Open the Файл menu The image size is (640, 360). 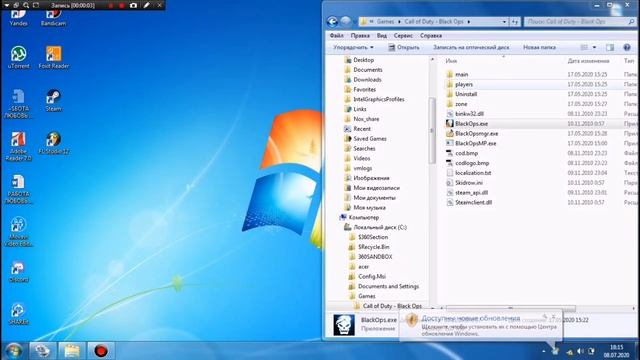tap(337, 36)
